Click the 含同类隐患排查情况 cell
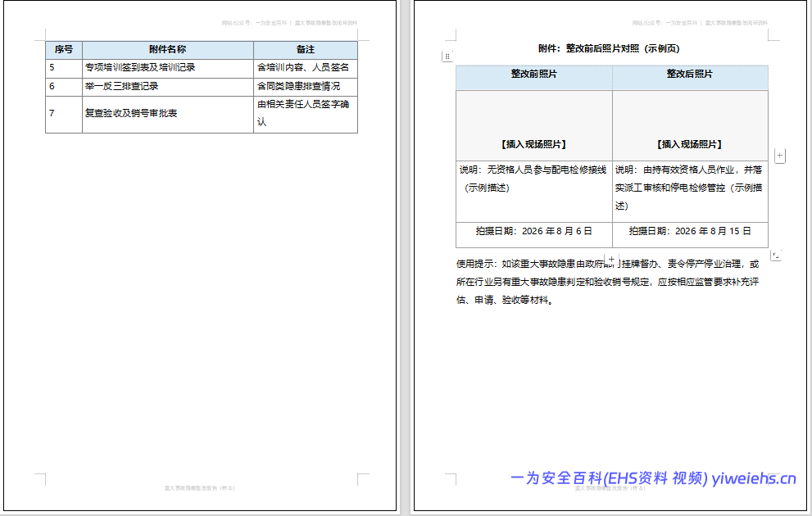Screen dimensions: 812x516 click(x=306, y=87)
